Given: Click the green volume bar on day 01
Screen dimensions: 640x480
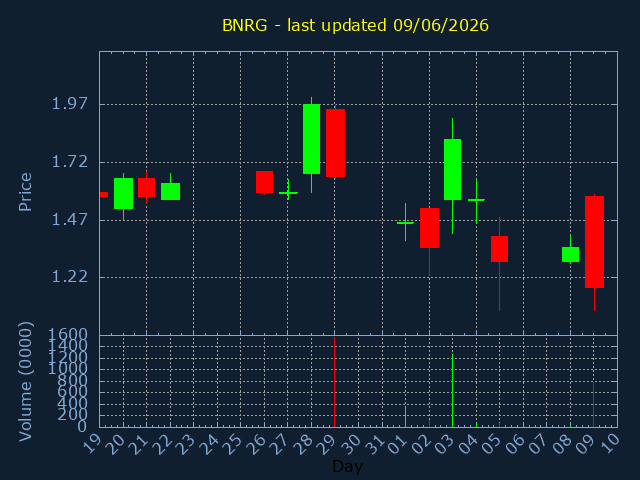Looking at the screenshot, I should click(405, 416).
